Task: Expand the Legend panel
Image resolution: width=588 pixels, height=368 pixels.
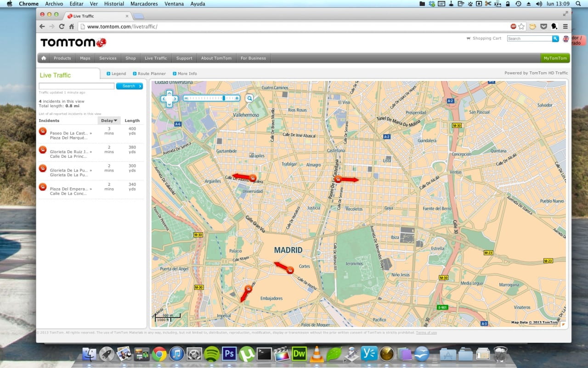Action: pyautogui.click(x=115, y=74)
